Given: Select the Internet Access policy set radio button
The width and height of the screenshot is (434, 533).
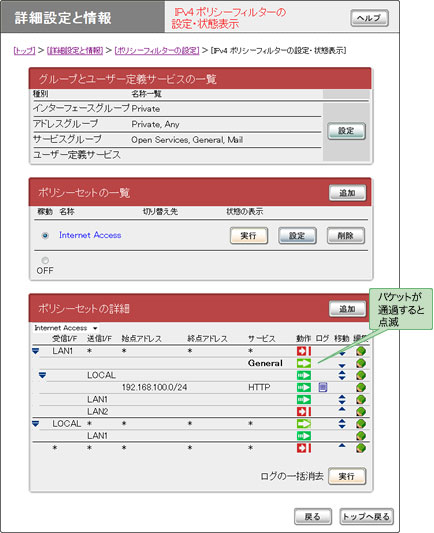Looking at the screenshot, I should coord(45,235).
